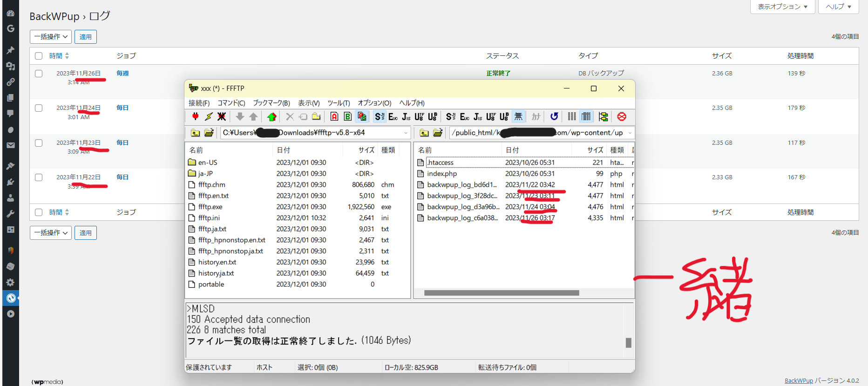
Task: Select .htaccess file in remote pane
Action: click(440, 163)
